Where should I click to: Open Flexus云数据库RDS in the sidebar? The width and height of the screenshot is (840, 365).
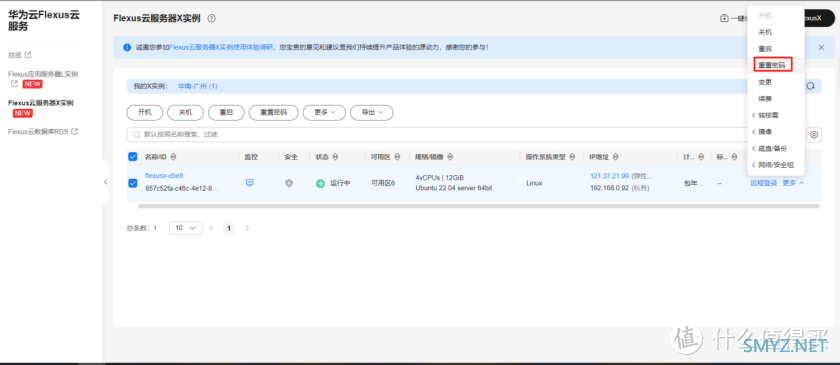[39, 131]
